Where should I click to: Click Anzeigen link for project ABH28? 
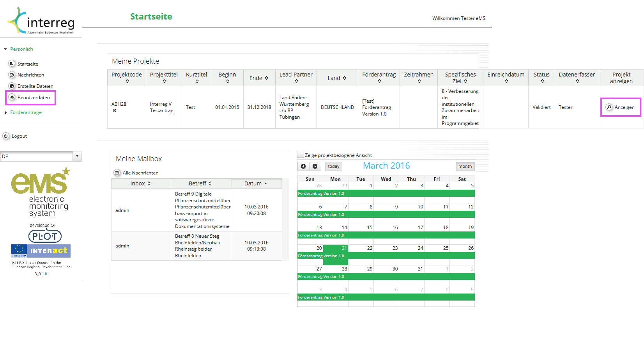click(x=625, y=107)
